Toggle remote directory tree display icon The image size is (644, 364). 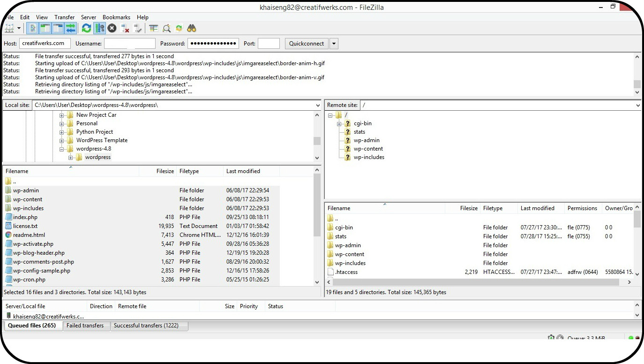point(58,28)
